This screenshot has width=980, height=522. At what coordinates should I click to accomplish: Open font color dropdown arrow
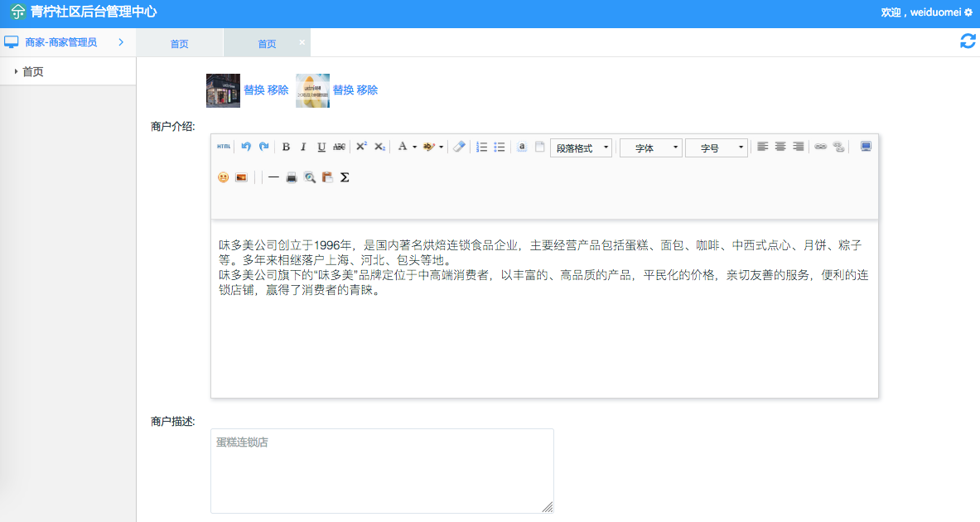(414, 147)
